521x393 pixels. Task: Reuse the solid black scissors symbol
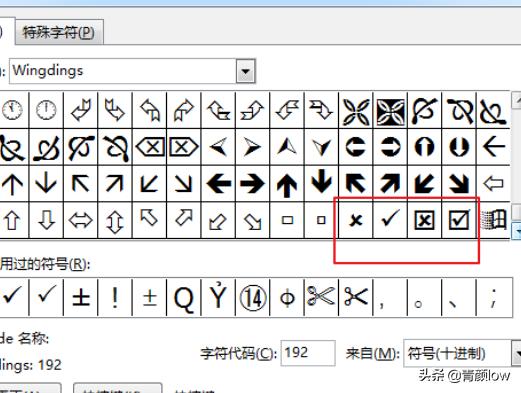coord(356,296)
